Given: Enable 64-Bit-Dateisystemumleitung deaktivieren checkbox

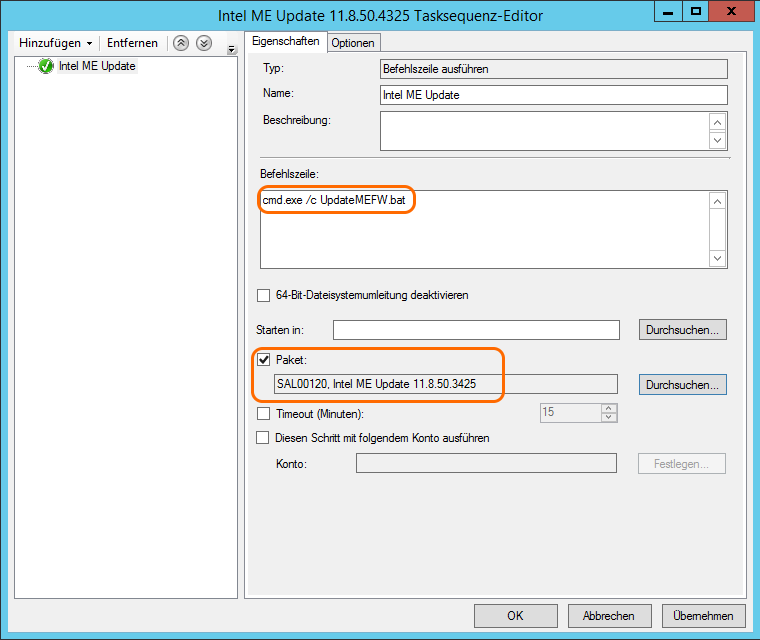Looking at the screenshot, I should coord(264,295).
